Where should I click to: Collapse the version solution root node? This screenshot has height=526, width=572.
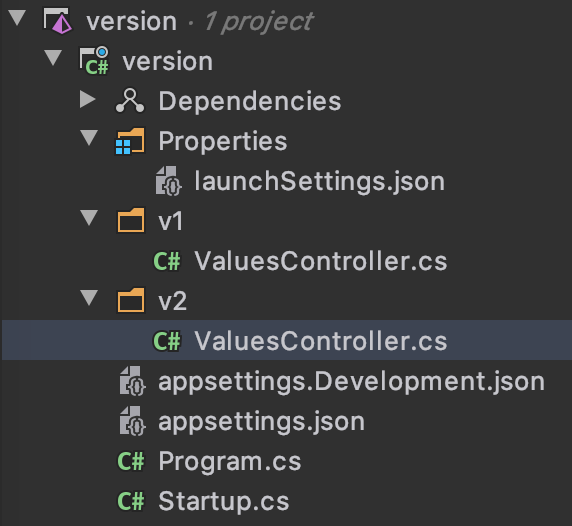(x=17, y=18)
